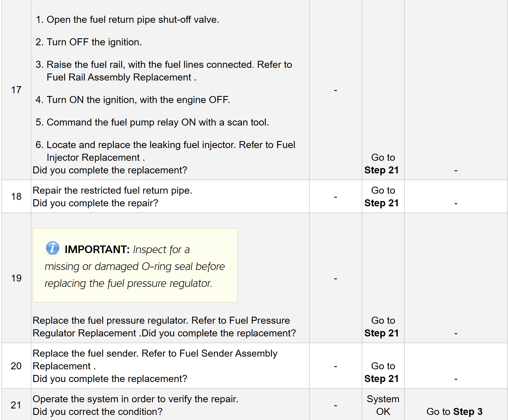Click the blue info icon beside IMPORTANT

tap(53, 248)
